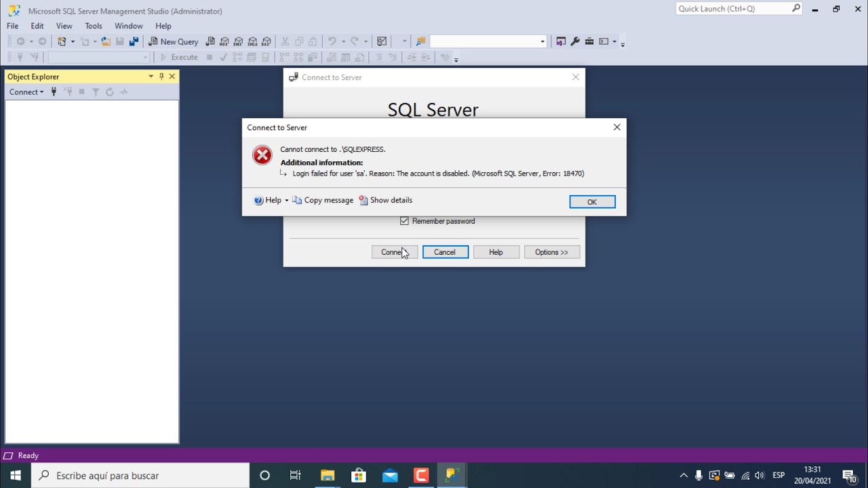Image resolution: width=868 pixels, height=488 pixels.
Task: Click Show details in the error dialog
Action: [x=385, y=201]
